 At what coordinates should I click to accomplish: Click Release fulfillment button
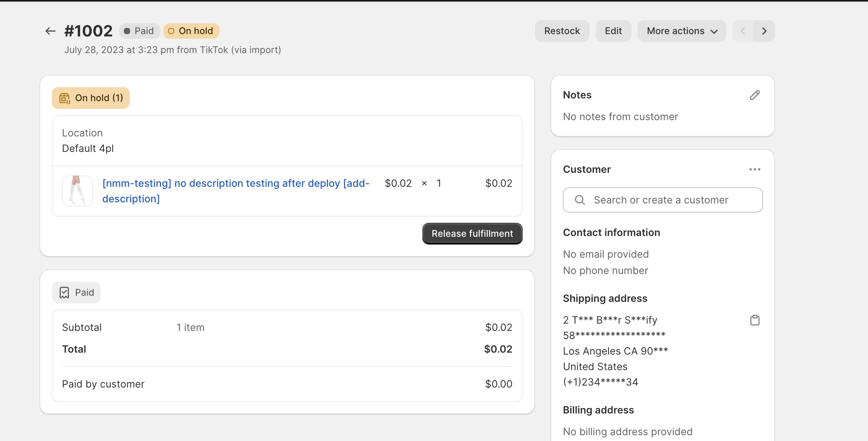tap(472, 234)
